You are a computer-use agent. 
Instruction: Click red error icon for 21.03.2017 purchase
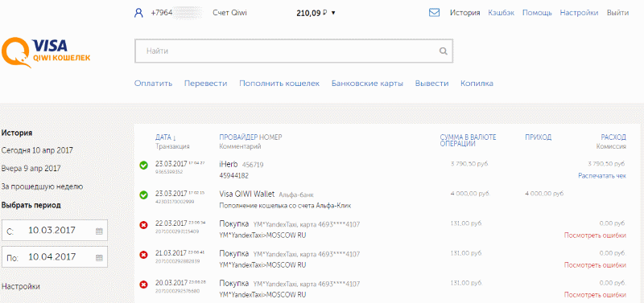144,255
